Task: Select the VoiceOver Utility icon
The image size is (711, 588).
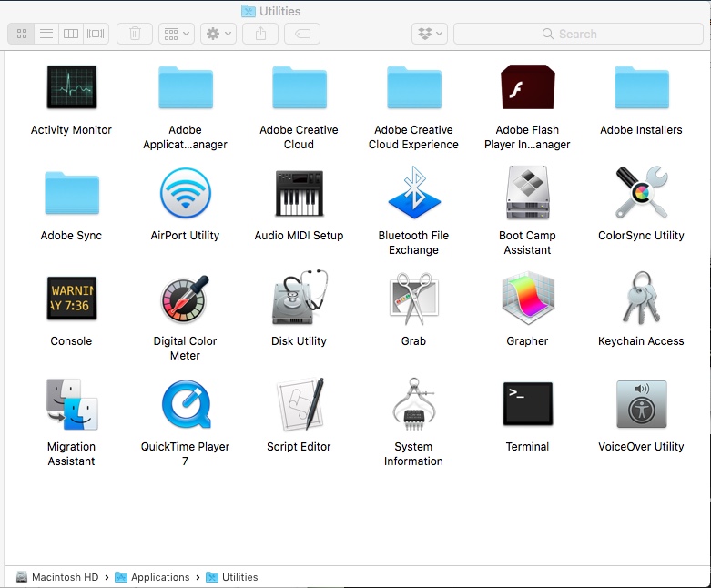Action: (642, 404)
